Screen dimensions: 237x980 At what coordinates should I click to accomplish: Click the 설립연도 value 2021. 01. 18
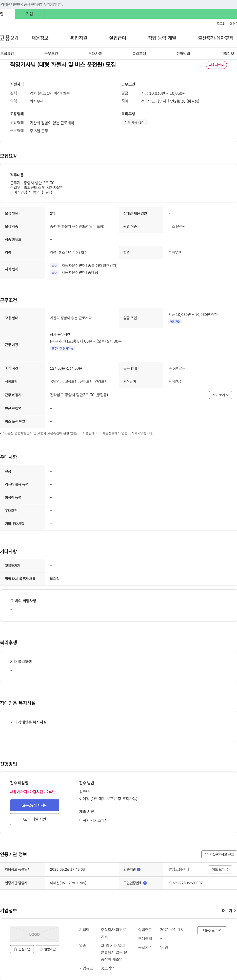point(171,930)
